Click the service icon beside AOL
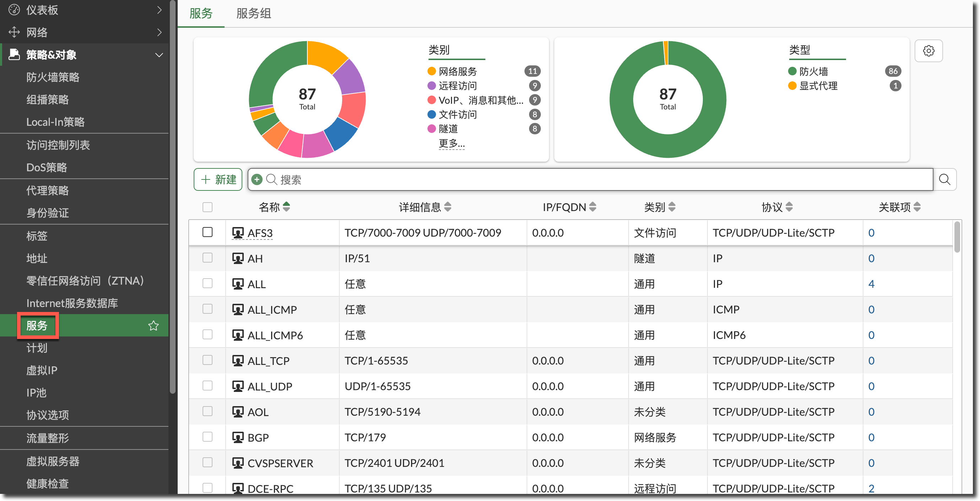The width and height of the screenshot is (980, 501). [238, 411]
